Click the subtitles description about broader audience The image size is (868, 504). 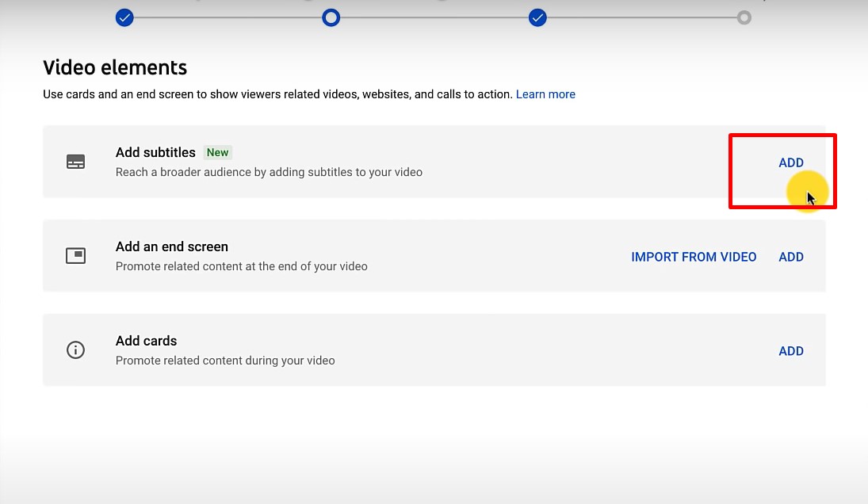(269, 172)
